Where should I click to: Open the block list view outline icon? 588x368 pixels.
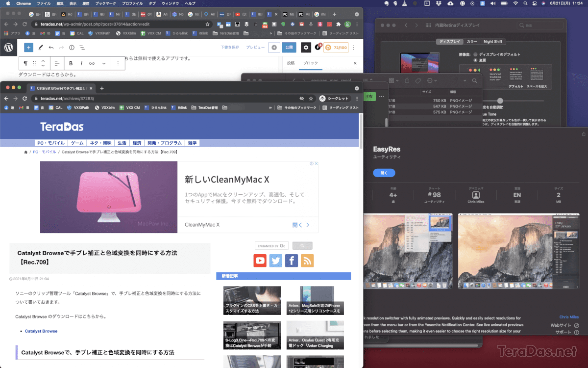coord(82,48)
